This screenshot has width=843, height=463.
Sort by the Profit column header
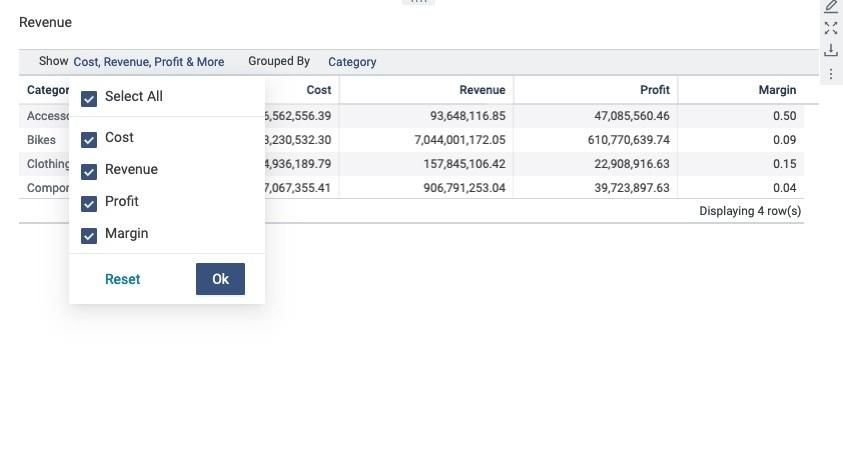(654, 90)
